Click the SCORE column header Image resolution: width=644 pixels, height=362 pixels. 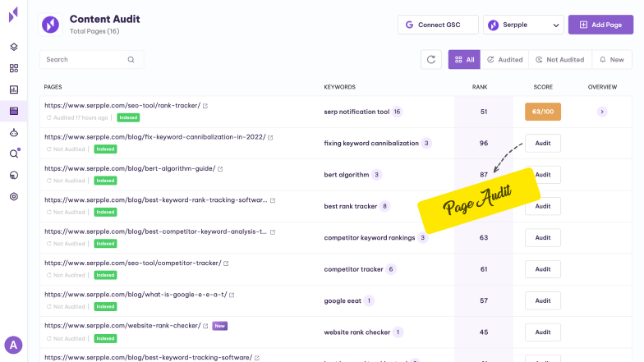(542, 87)
